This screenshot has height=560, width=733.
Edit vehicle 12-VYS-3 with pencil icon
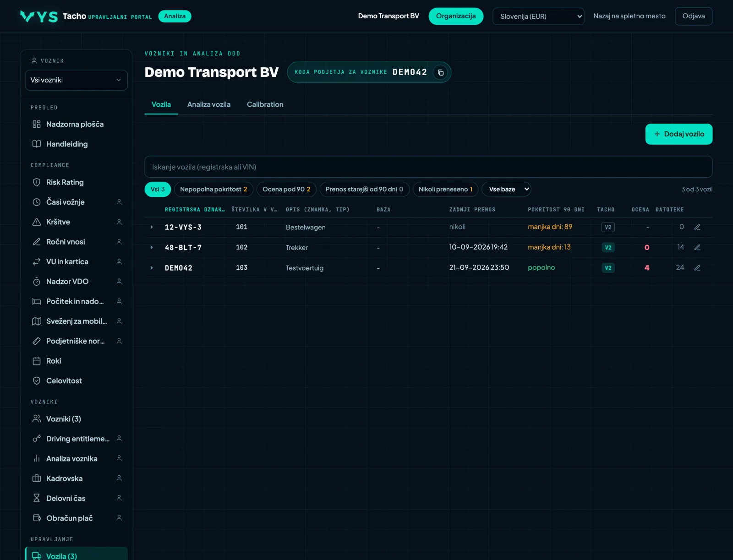697,227
